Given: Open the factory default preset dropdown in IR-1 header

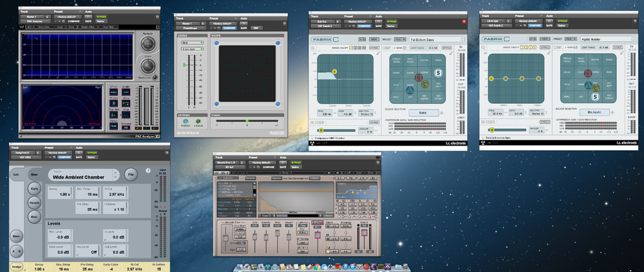Looking at the screenshot, I should pos(263,162).
